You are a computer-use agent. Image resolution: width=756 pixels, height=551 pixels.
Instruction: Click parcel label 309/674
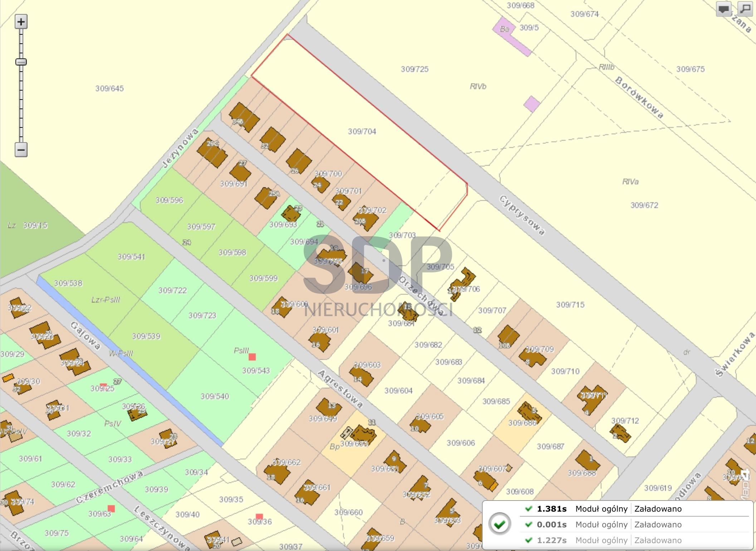[x=584, y=14]
